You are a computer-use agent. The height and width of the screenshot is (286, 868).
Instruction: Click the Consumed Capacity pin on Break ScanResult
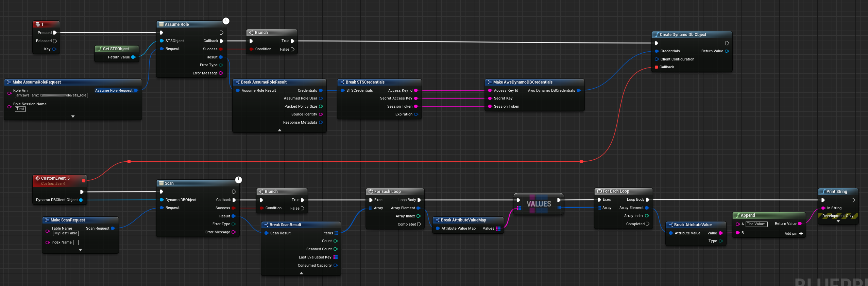pyautogui.click(x=336, y=265)
